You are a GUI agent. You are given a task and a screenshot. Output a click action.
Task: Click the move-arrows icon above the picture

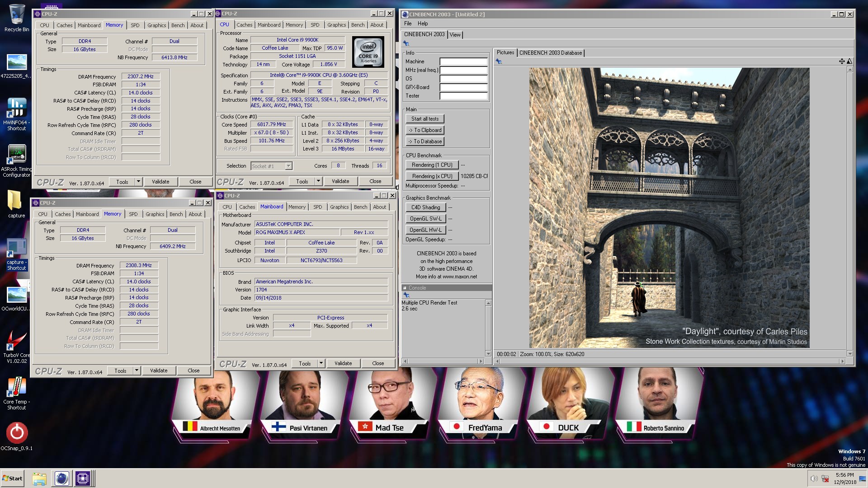(842, 61)
